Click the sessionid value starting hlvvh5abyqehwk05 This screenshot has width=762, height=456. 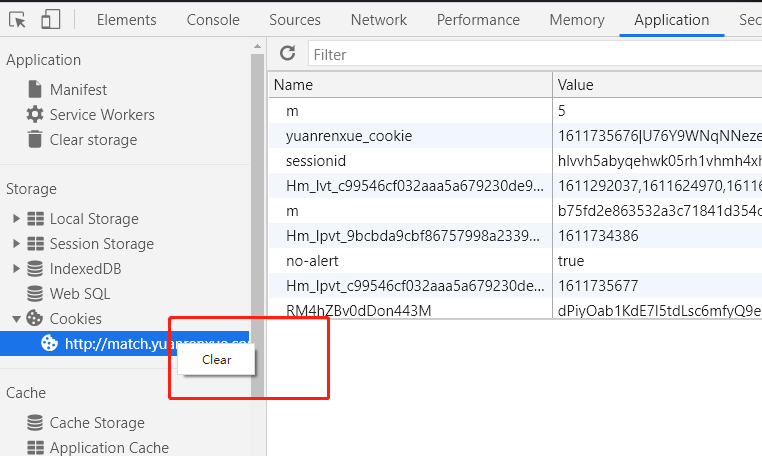(659, 161)
